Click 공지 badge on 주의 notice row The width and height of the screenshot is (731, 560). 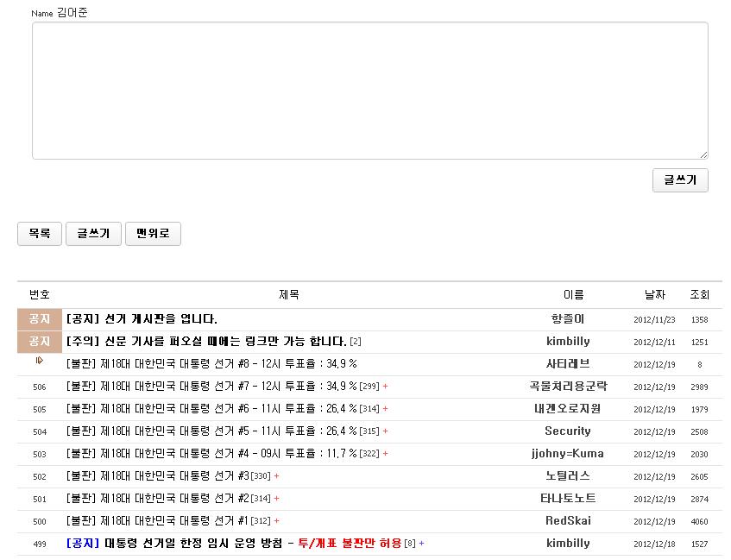pos(40,342)
